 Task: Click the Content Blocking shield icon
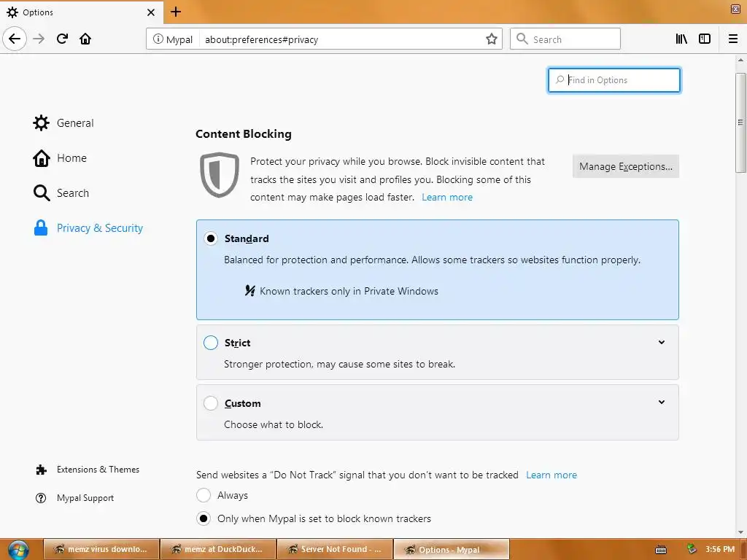point(219,175)
